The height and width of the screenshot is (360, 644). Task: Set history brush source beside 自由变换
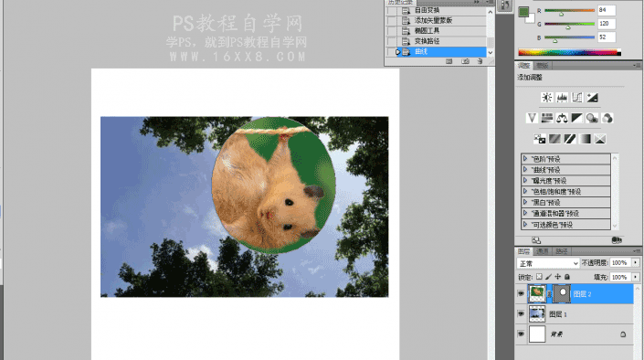coord(392,10)
